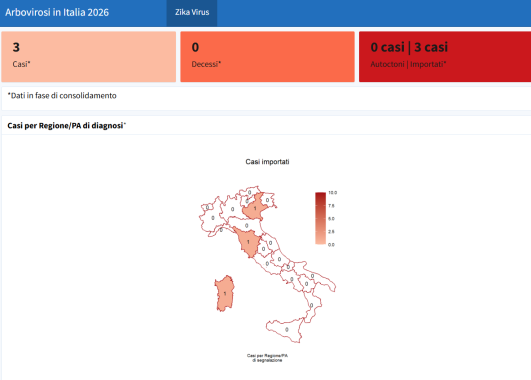Viewport: 531px width, 380px height.
Task: Click the Tuscany region showing 1 case
Action: pyautogui.click(x=248, y=242)
